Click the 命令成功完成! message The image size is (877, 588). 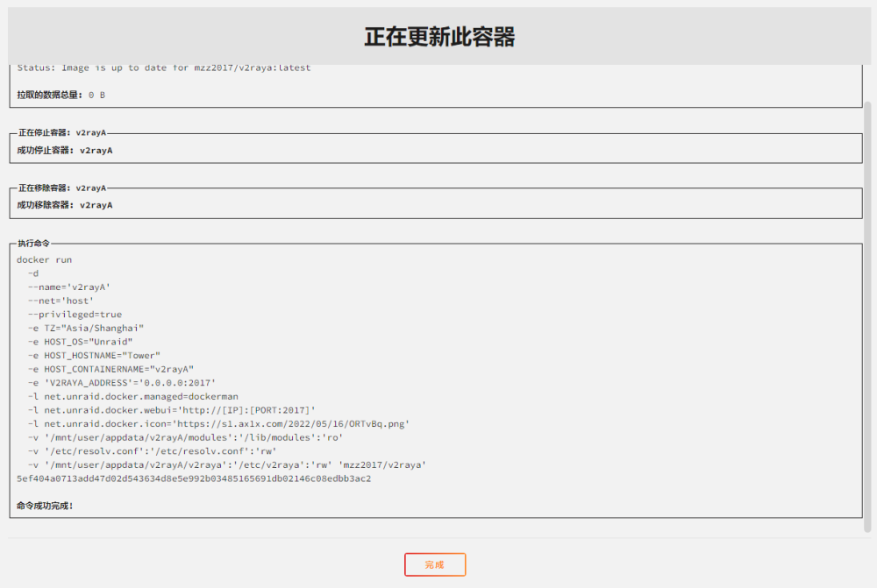[x=45, y=506]
